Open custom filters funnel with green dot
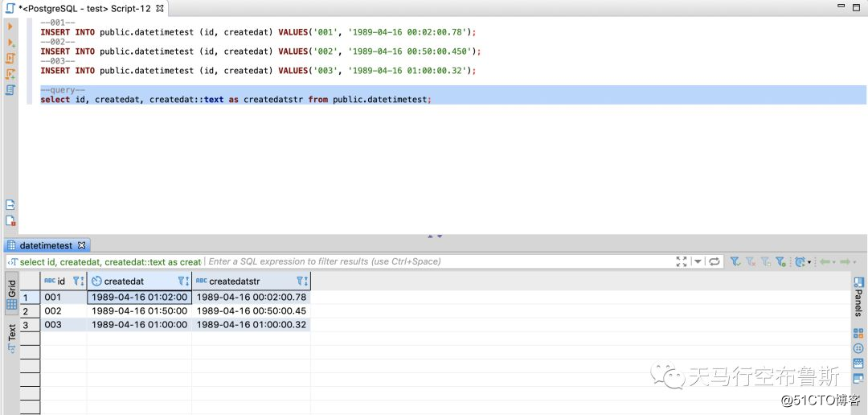868x415 pixels. coord(780,261)
